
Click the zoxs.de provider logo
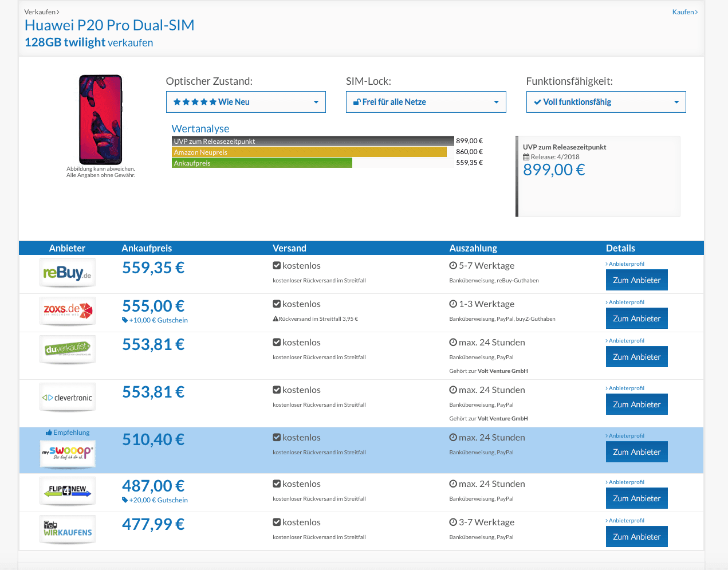(68, 310)
